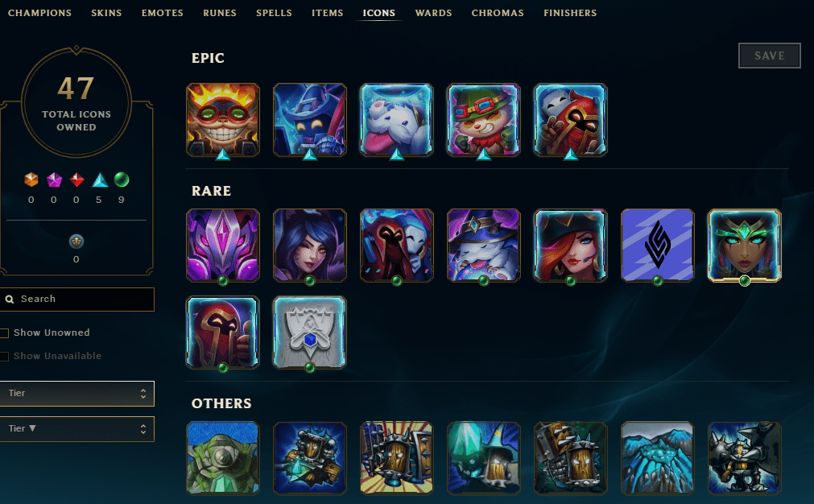Open the Wards tab
This screenshot has height=504, width=814.
click(433, 13)
